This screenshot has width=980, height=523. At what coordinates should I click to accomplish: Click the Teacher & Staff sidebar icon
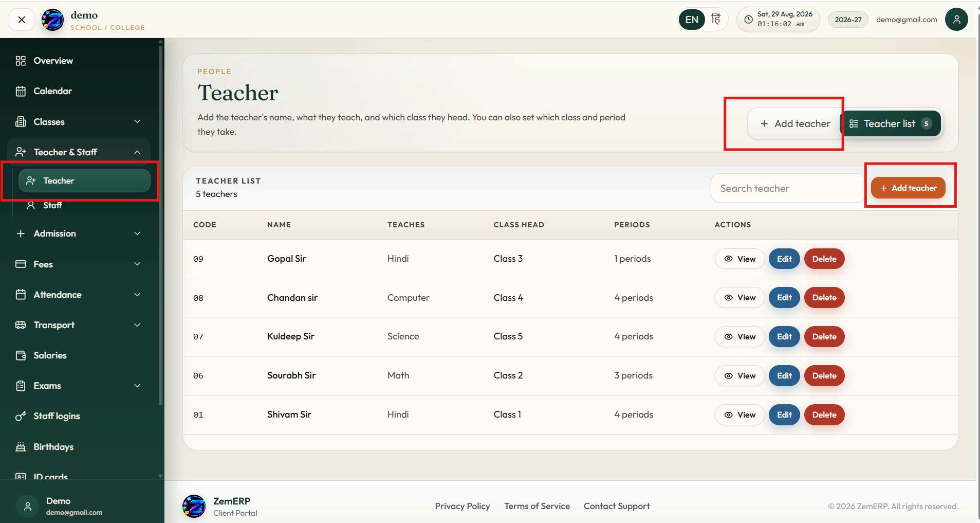coord(21,152)
